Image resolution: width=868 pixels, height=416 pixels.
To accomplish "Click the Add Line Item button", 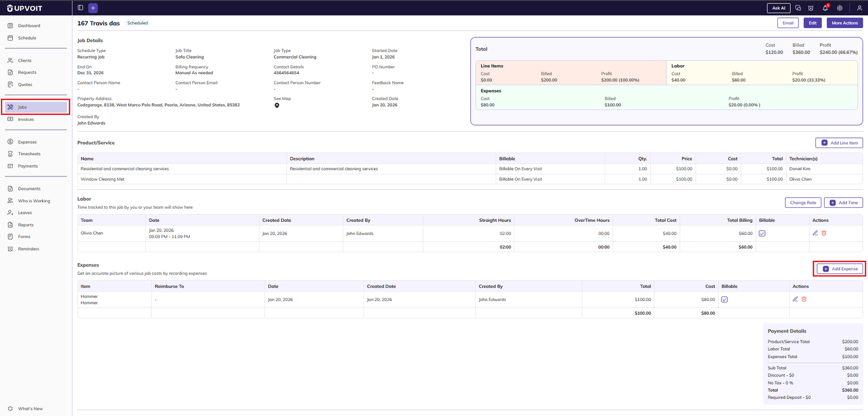I will 839,143.
